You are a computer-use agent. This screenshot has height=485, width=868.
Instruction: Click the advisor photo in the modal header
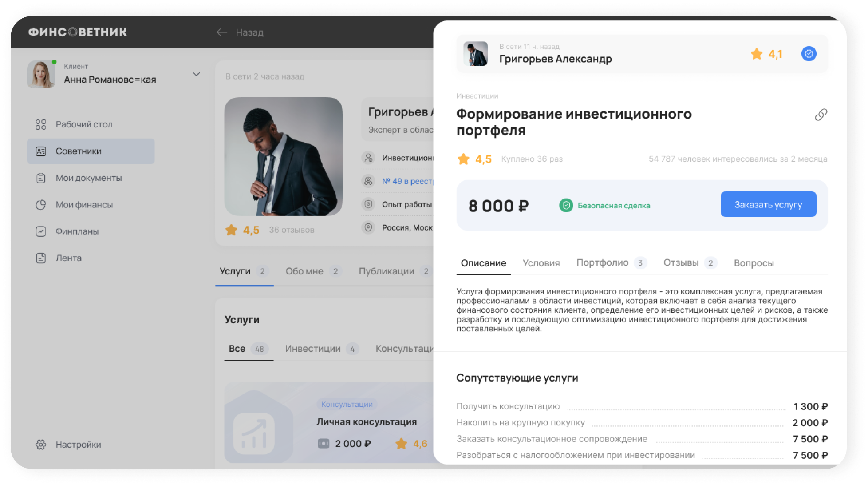click(476, 53)
